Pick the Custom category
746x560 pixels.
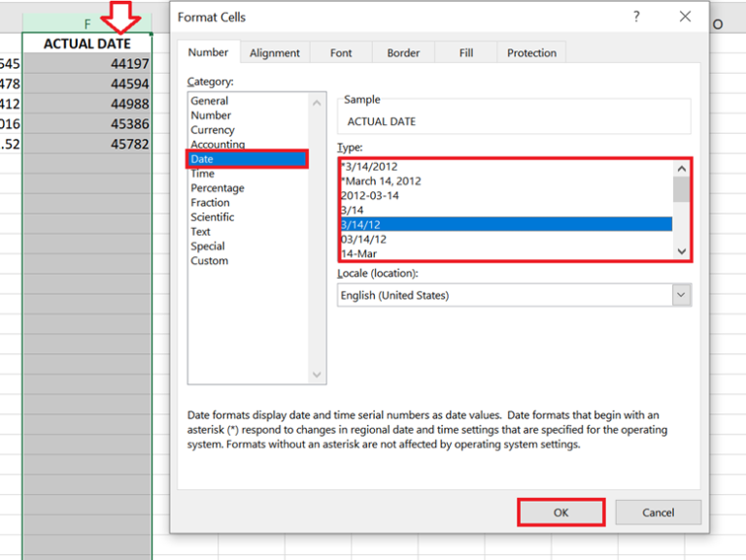point(210,261)
